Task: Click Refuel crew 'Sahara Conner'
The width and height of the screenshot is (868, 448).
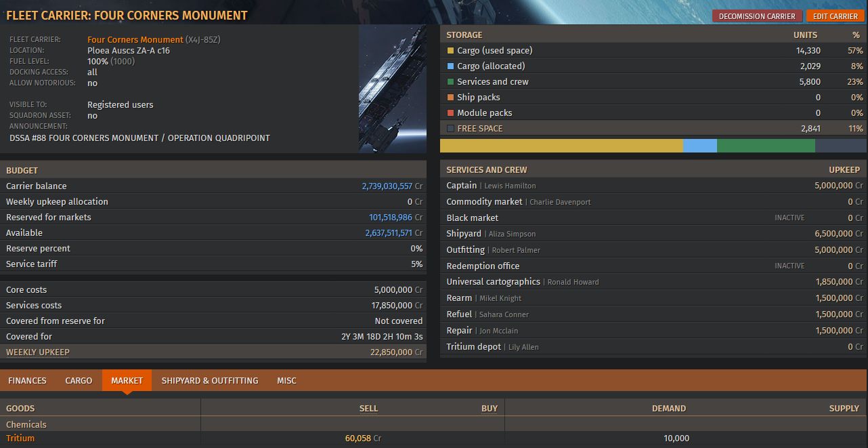Action: click(504, 314)
